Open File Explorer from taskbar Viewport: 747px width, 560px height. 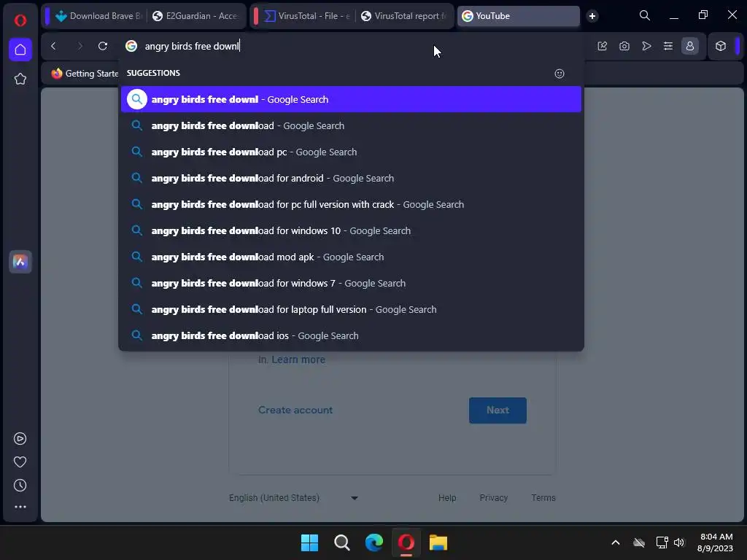click(x=438, y=542)
